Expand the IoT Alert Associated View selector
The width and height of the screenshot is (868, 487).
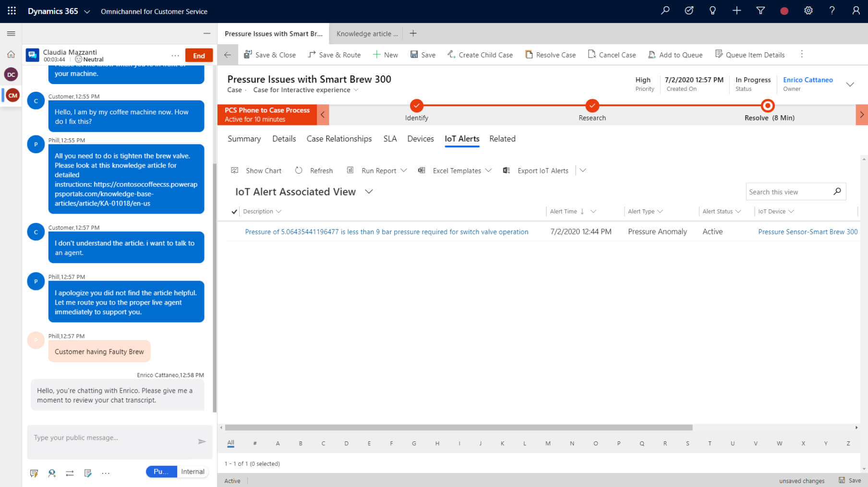point(369,191)
